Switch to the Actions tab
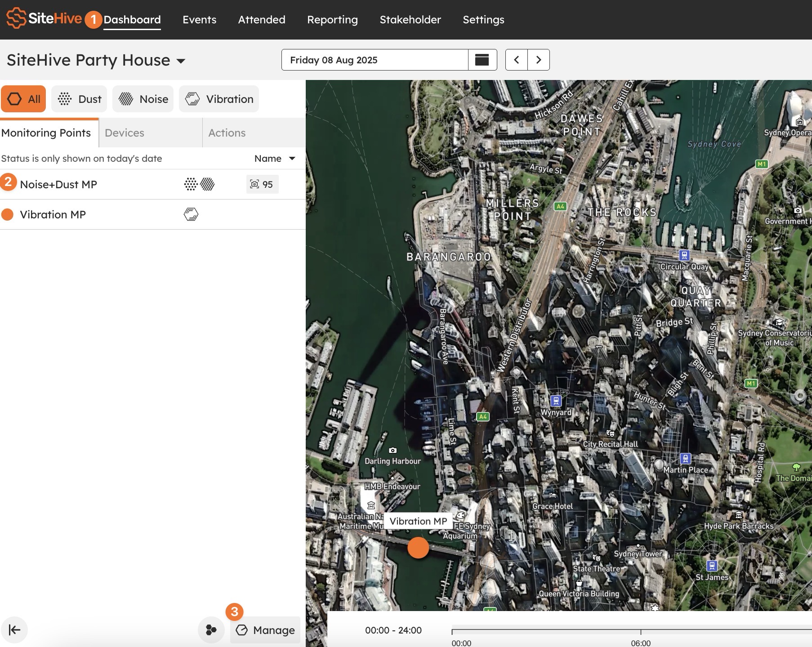Viewport: 812px width, 647px height. (254, 133)
